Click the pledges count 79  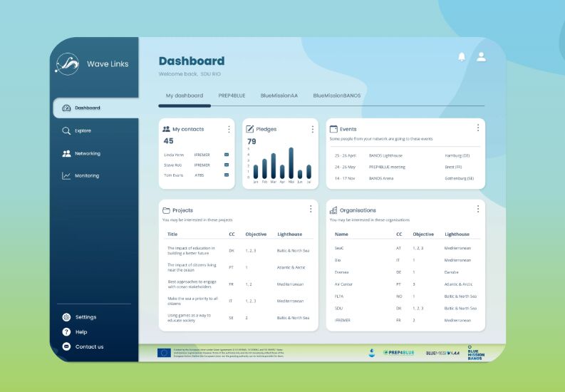(252, 142)
